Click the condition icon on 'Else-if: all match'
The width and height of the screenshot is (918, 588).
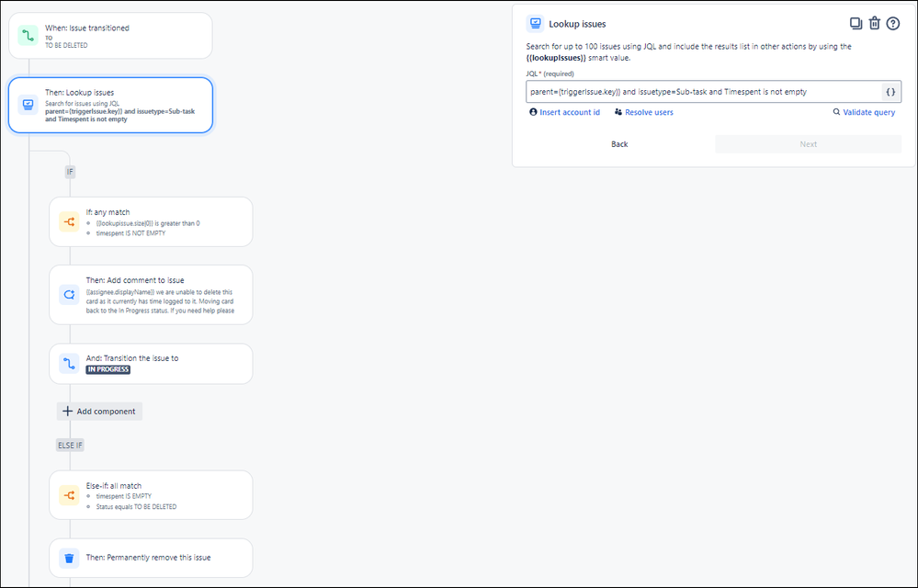click(x=68, y=495)
